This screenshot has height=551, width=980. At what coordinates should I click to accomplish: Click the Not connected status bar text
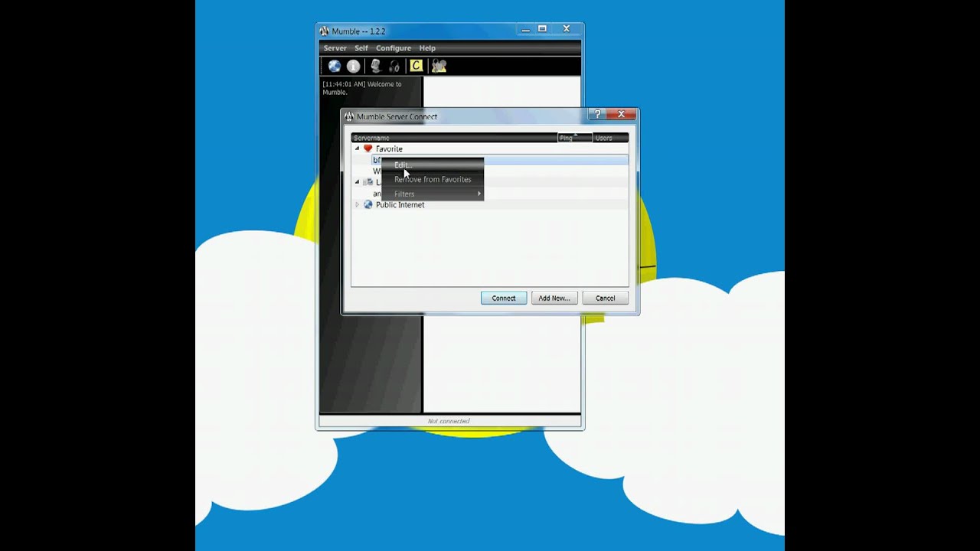(449, 421)
